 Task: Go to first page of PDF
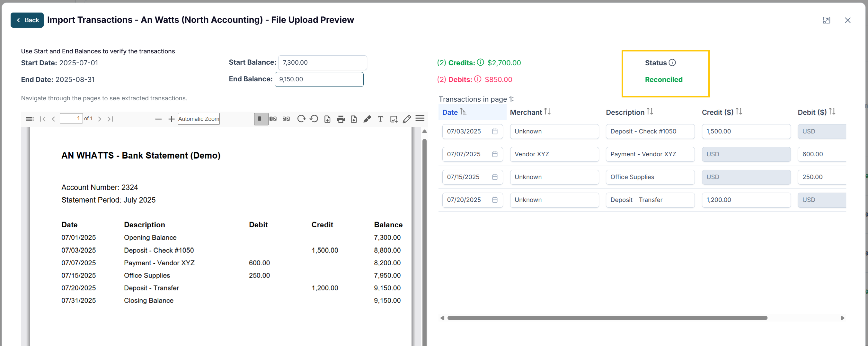[43, 119]
